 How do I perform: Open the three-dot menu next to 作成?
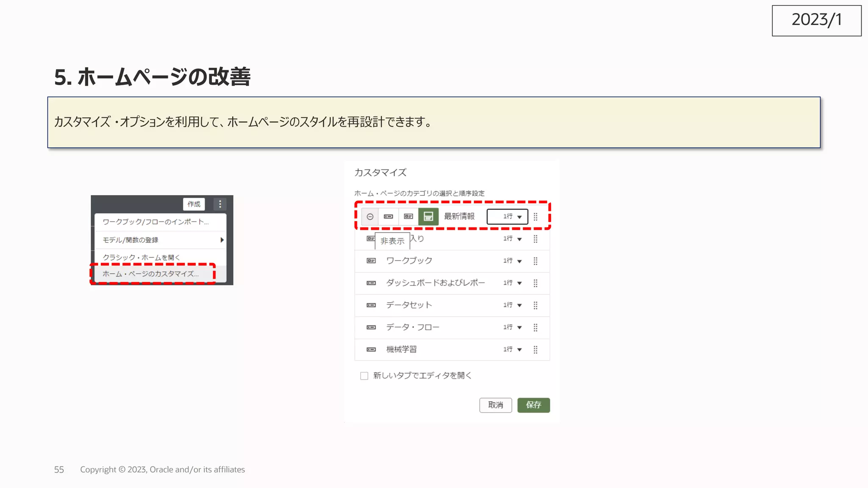[220, 204]
